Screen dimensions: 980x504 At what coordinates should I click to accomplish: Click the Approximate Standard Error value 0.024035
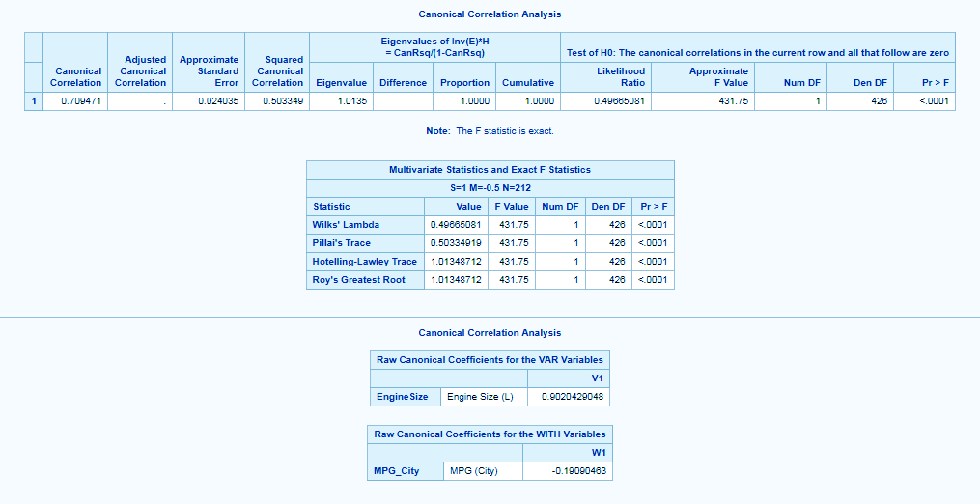[x=219, y=100]
